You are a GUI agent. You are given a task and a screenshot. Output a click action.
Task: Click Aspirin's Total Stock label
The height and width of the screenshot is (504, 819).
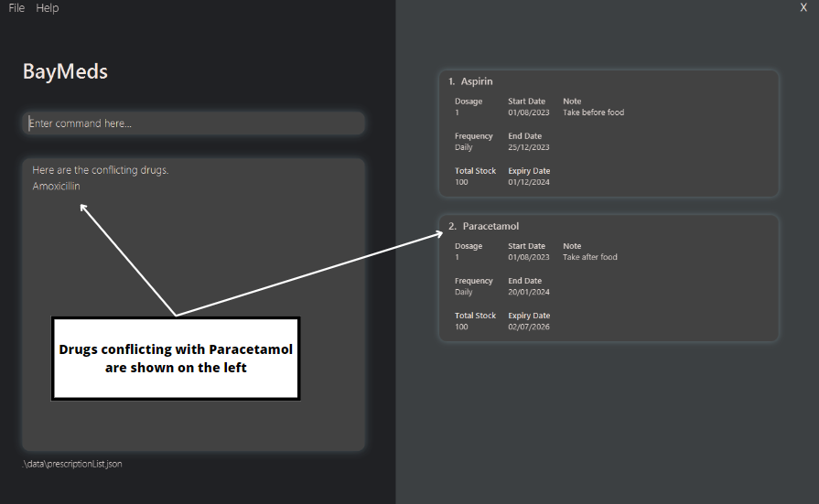[475, 171]
